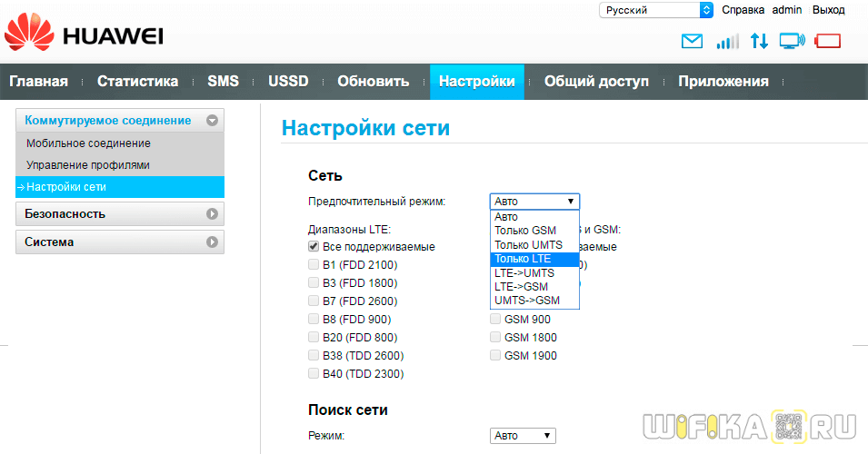Click the connected devices monitor icon
The height and width of the screenshot is (454, 868).
click(793, 41)
